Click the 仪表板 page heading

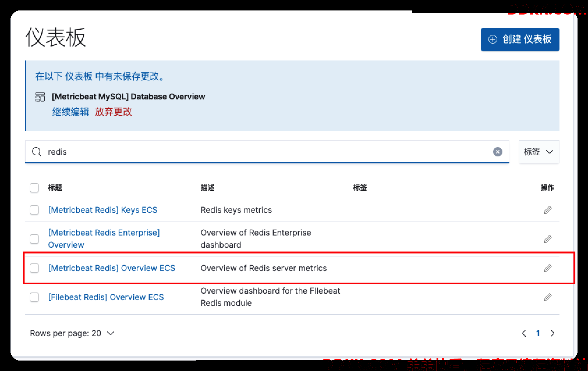point(56,37)
